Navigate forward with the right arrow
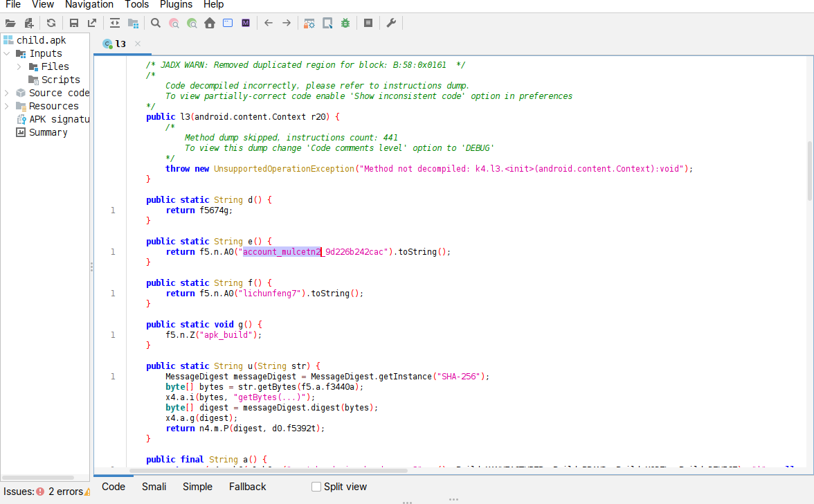This screenshot has height=504, width=814. pyautogui.click(x=287, y=23)
